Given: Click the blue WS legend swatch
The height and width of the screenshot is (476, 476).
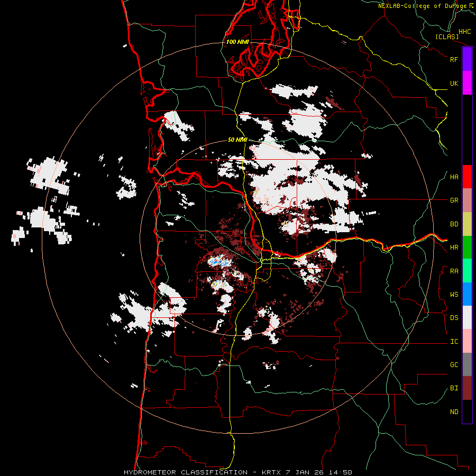Looking at the screenshot, I should 467,294.
